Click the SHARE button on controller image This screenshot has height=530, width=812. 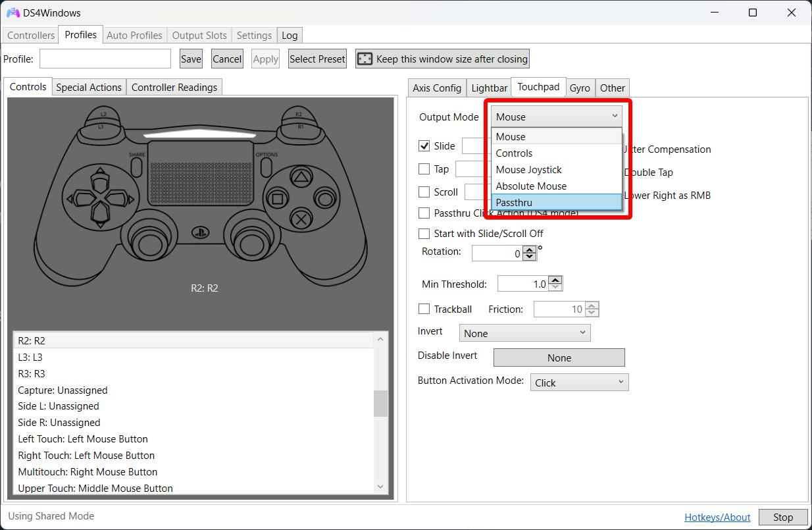pyautogui.click(x=137, y=167)
